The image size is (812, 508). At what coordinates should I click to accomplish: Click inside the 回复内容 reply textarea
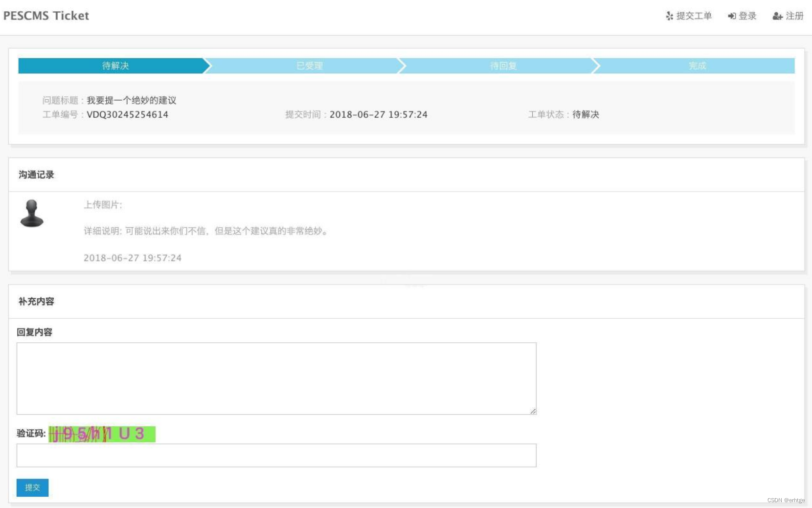(276, 378)
